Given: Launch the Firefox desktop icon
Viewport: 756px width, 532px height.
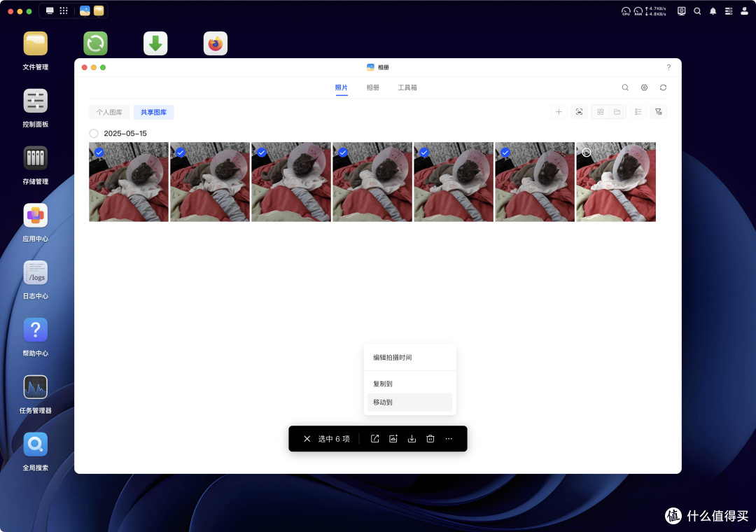Looking at the screenshot, I should pos(216,44).
